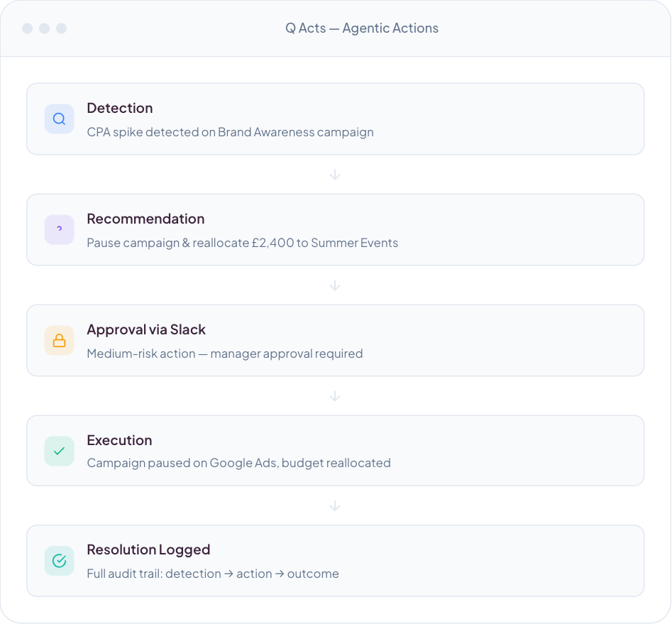Select the Detection step title
Viewport: 672px width, 624px height.
coord(120,108)
